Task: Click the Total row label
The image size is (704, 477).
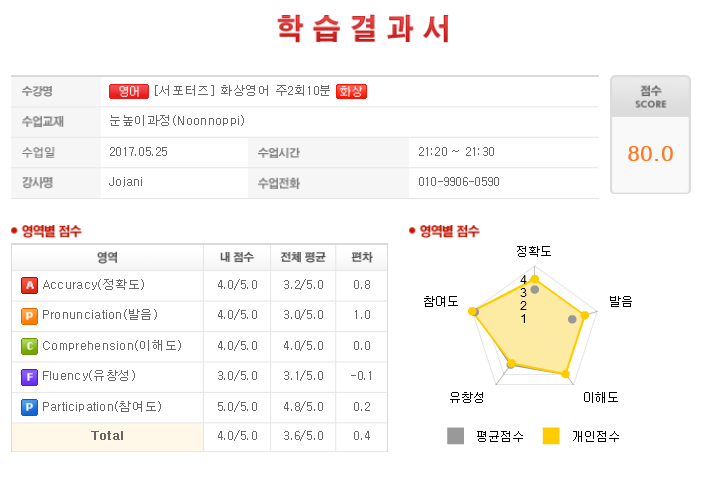Action: 107,436
